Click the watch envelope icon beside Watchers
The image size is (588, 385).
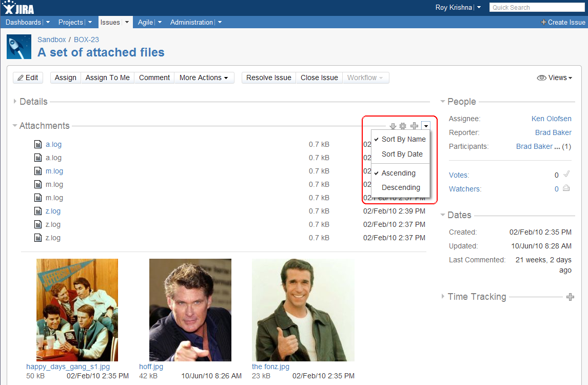coord(566,188)
